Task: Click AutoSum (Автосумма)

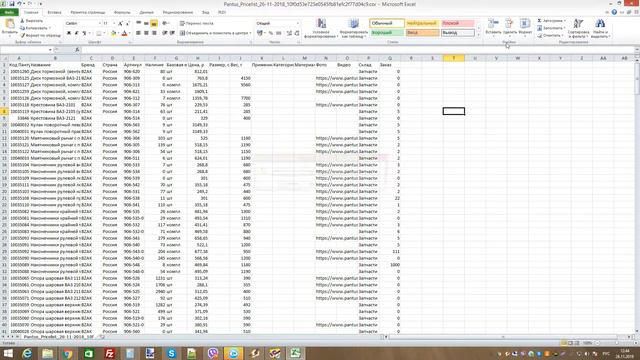Action: point(551,21)
